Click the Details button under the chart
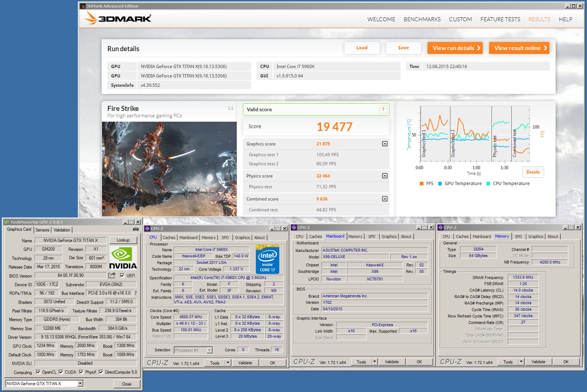587x392 pixels. click(533, 172)
